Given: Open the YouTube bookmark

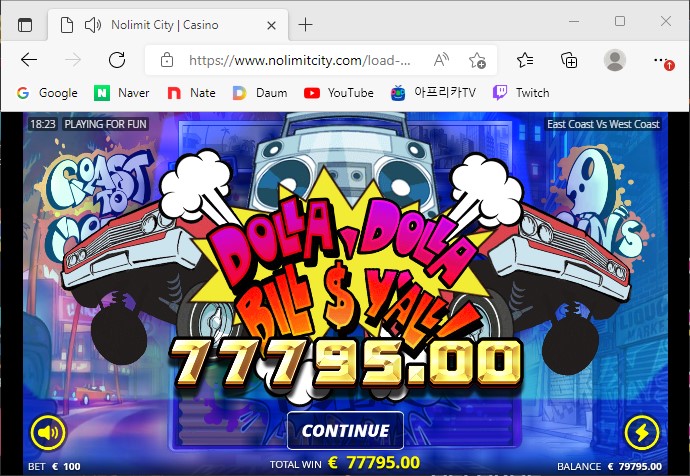Looking at the screenshot, I should 338,93.
